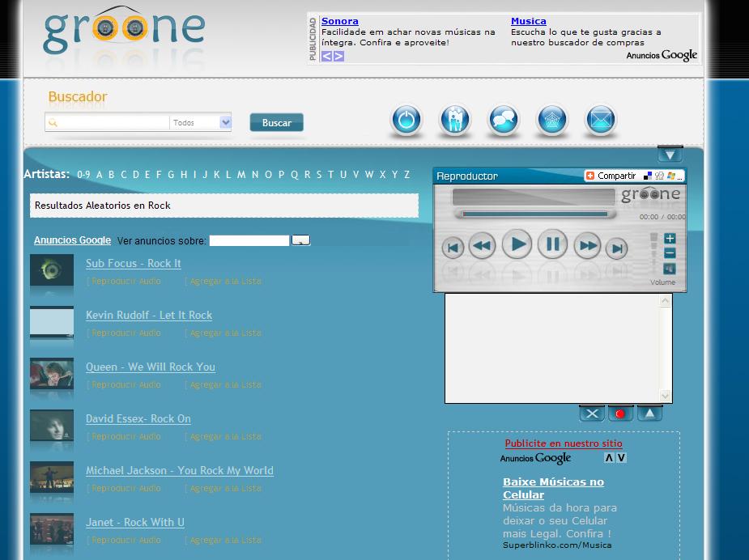Click the Anuncios Google link above results
Viewport: 749px width, 560px height.
click(x=72, y=240)
